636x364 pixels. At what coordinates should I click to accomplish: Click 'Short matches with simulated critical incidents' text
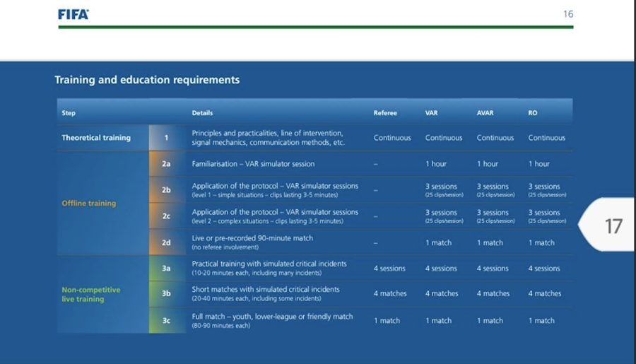(x=266, y=289)
